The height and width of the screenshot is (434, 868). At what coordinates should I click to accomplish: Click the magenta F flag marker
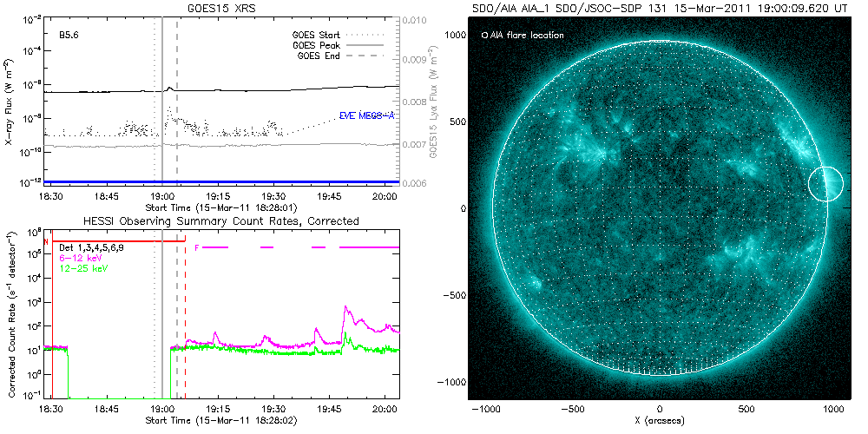coord(198,247)
